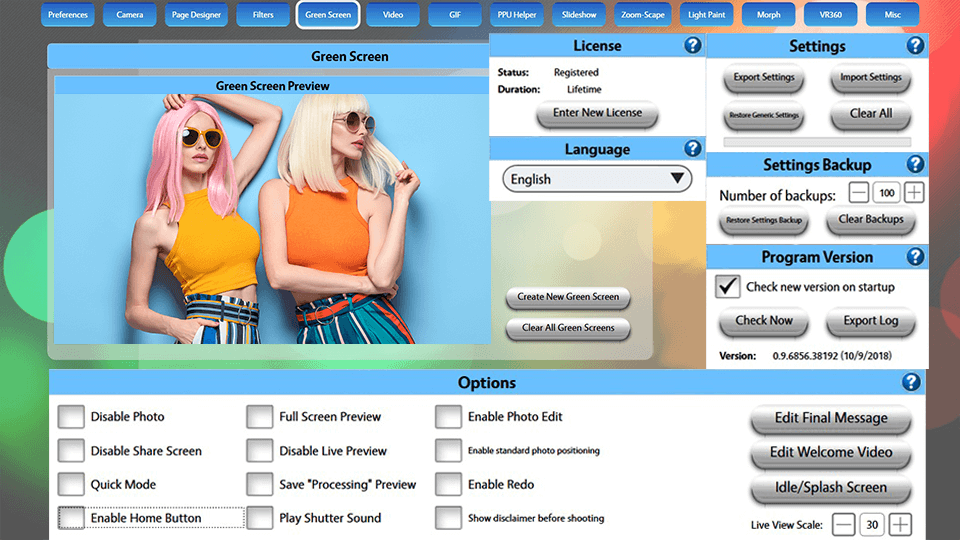Tick the Enable Photo Edit checkbox
The height and width of the screenshot is (540, 960).
tap(448, 417)
